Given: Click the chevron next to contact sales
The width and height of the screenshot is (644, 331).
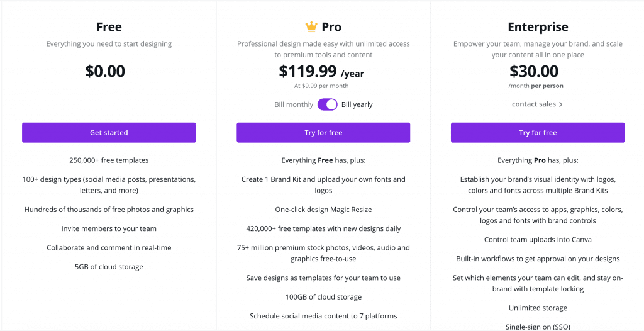Looking at the screenshot, I should [x=560, y=104].
